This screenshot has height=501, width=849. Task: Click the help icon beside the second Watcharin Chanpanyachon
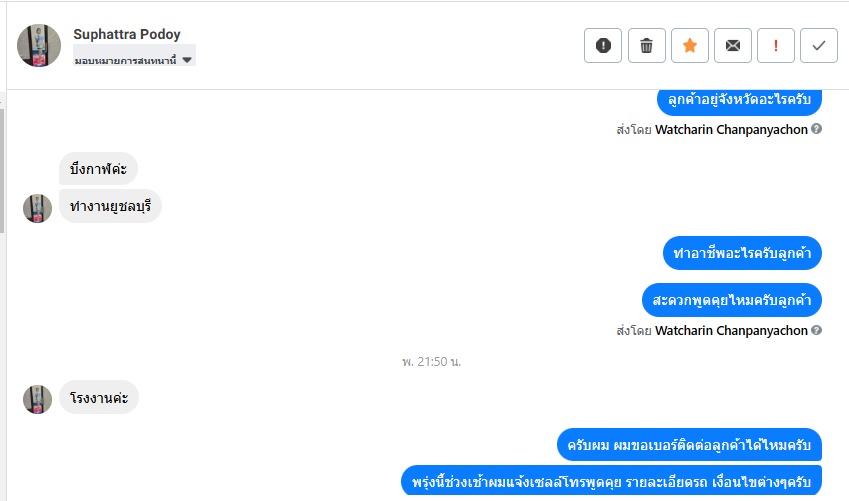point(817,330)
